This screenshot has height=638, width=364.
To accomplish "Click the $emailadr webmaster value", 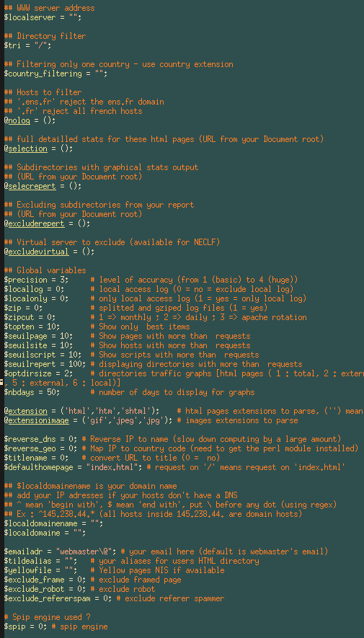I will 86,551.
